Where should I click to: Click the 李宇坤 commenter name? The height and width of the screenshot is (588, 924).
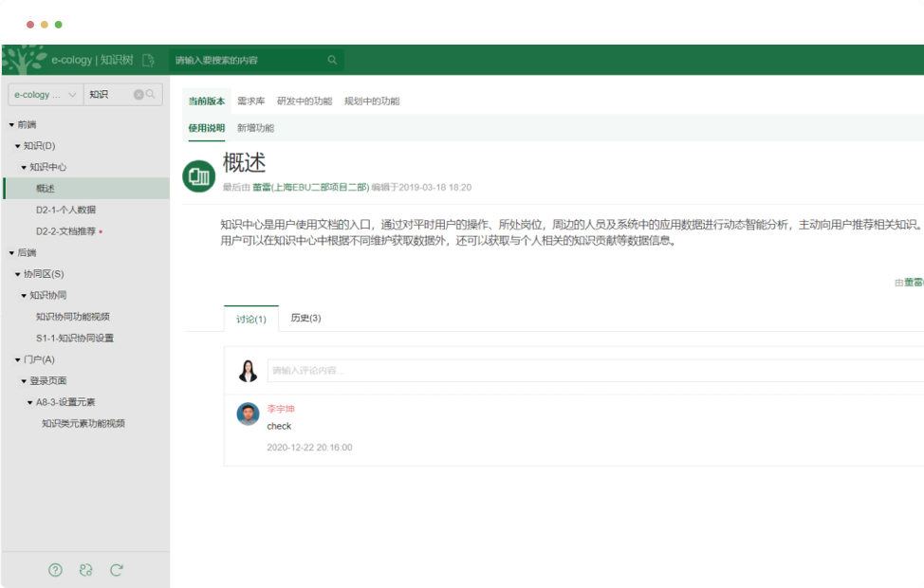click(281, 409)
